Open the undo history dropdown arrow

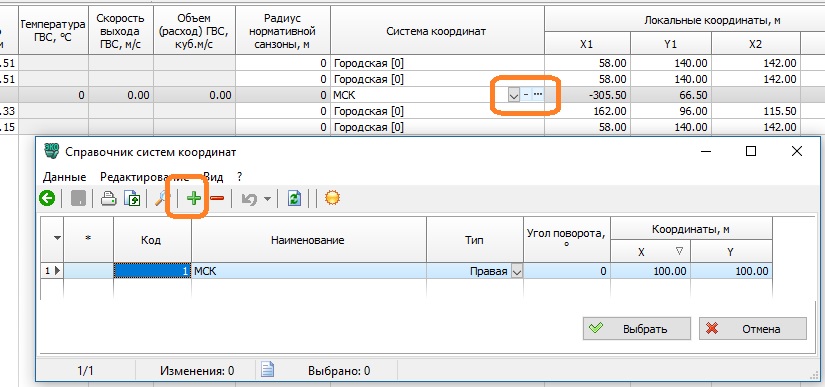pyautogui.click(x=267, y=199)
